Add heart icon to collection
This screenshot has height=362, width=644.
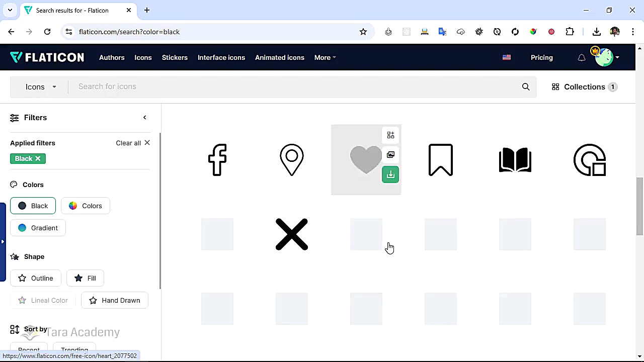click(390, 135)
